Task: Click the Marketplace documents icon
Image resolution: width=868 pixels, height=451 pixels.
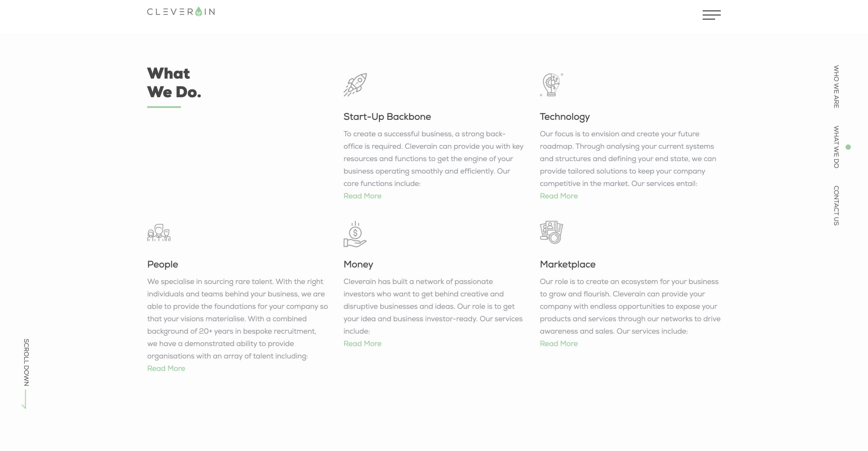Action: pyautogui.click(x=551, y=232)
